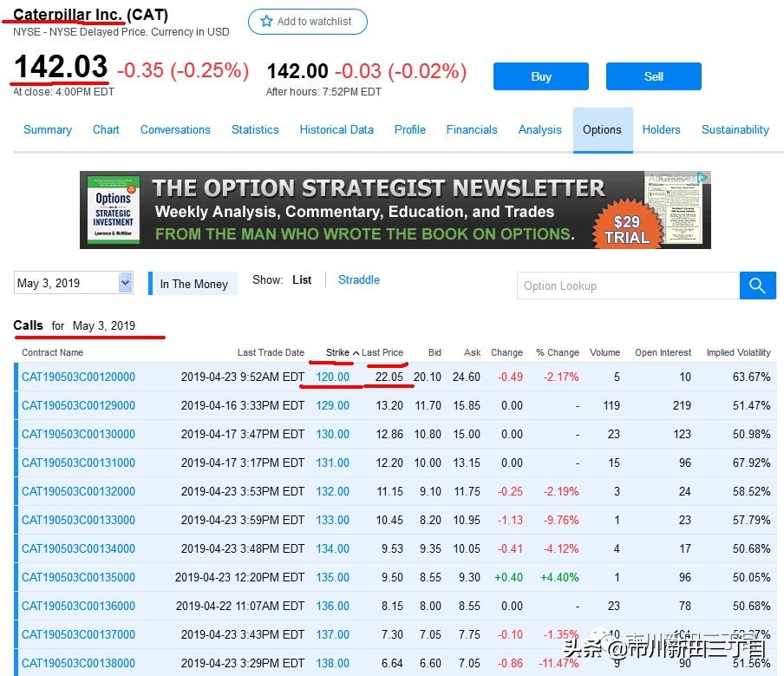This screenshot has width=784, height=676.
Task: Select the Straddle view option
Action: [x=358, y=279]
